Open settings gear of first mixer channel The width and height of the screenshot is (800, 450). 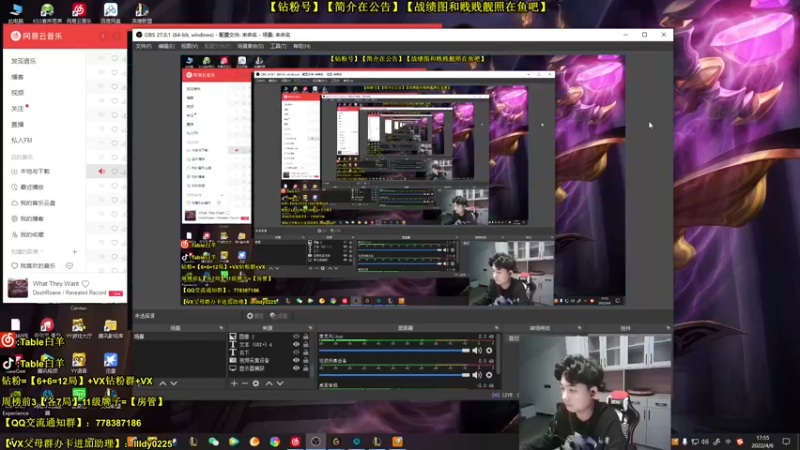click(x=489, y=351)
